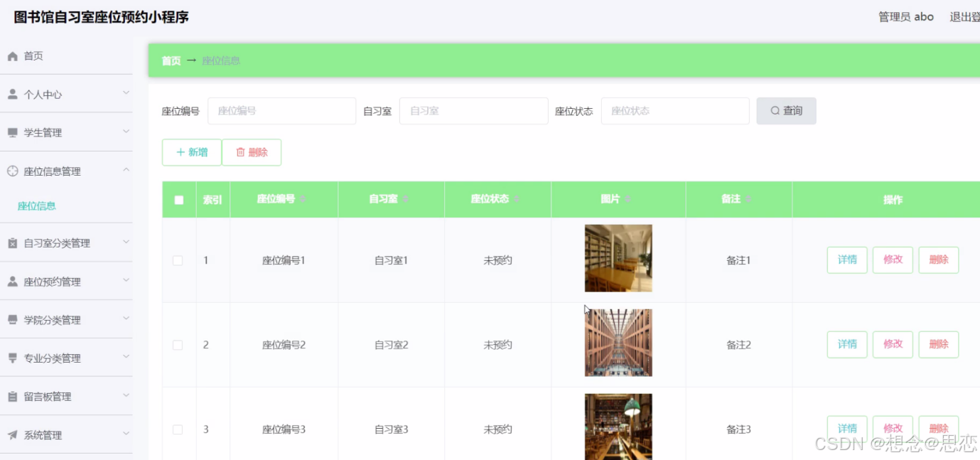Focus the 自习室 search input
The image size is (980, 460).
(x=473, y=111)
